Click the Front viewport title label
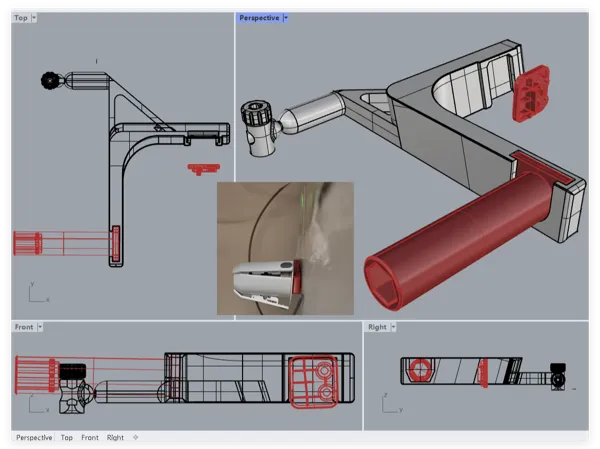Image resolution: width=600 pixels, height=449 pixels. pos(24,327)
